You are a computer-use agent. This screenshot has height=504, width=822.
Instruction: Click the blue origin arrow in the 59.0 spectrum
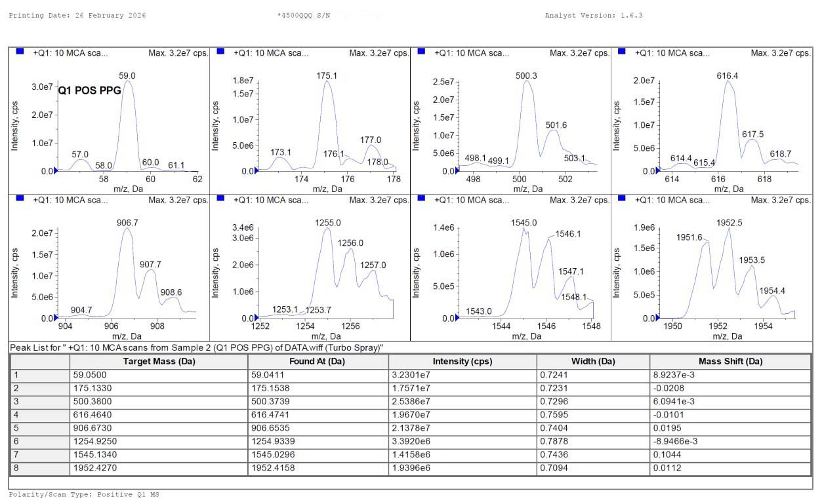coord(56,170)
